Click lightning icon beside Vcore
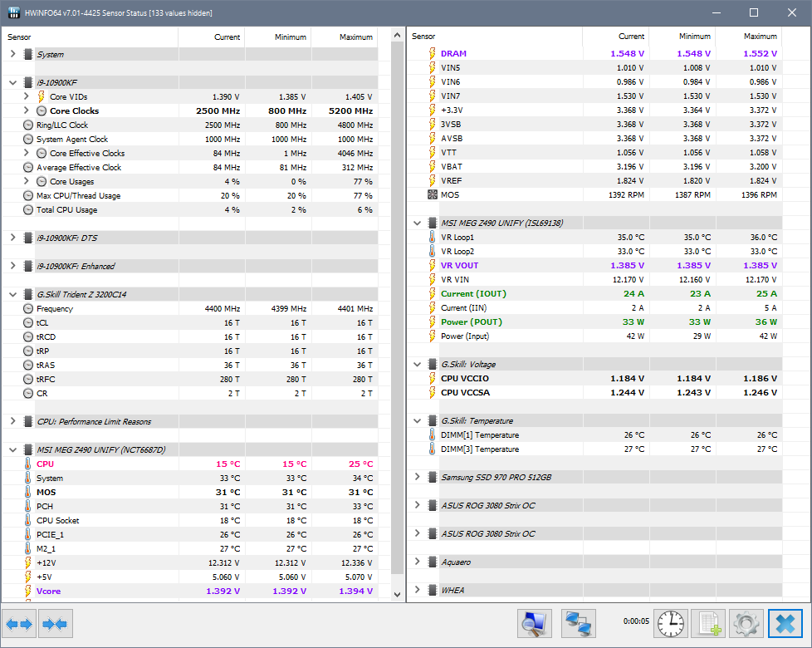The height and width of the screenshot is (648, 812). [28, 591]
